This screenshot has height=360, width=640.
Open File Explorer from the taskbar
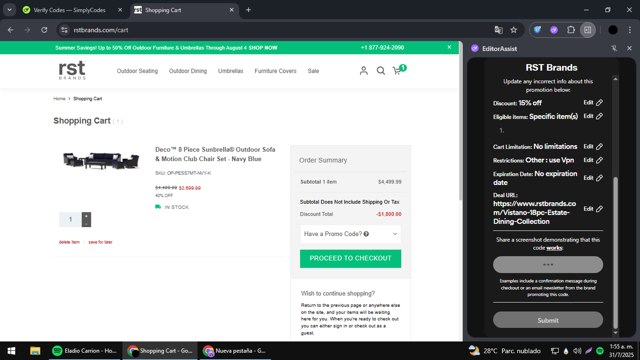[35, 351]
